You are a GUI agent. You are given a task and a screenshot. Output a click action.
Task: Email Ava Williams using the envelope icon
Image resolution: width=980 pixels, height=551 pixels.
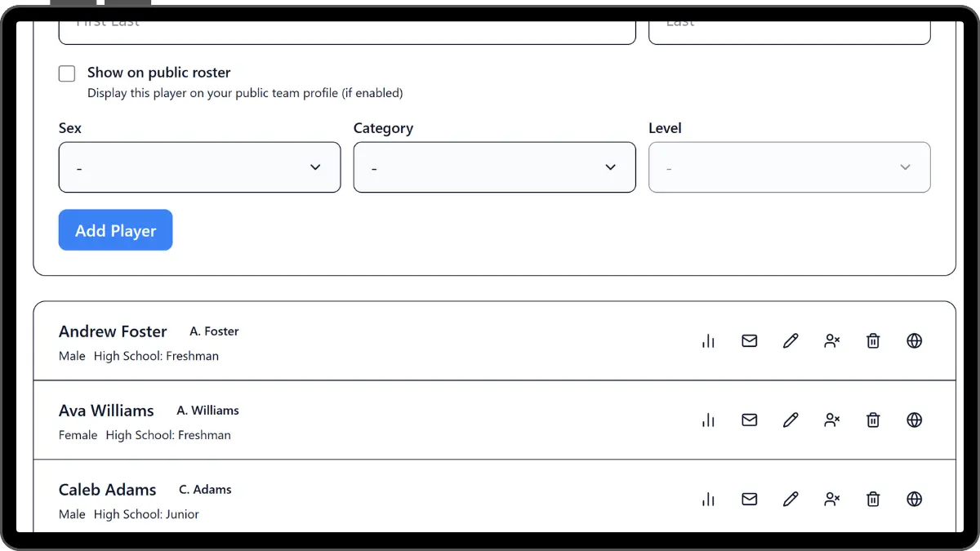click(x=749, y=420)
